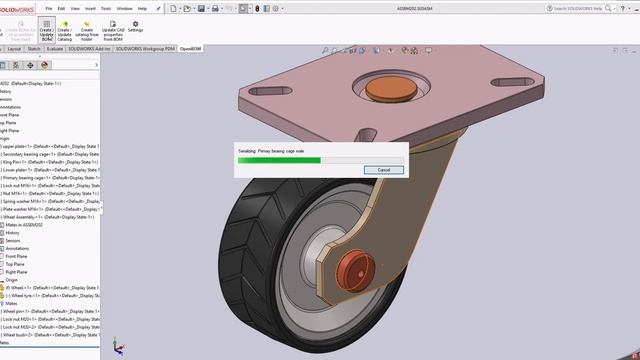
Task: Select Secondary bearing cage<1> tree item
Action: 50,154
